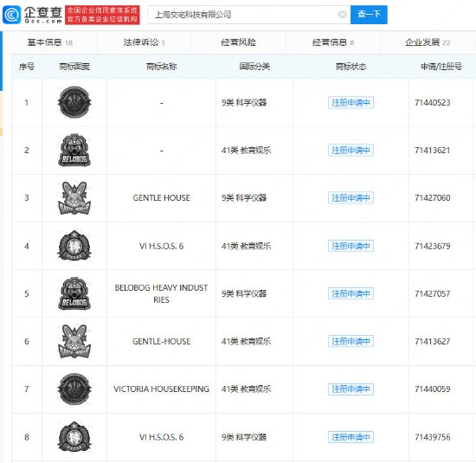
Task: Click 注册申请中 status for 71439756
Action: pos(351,437)
